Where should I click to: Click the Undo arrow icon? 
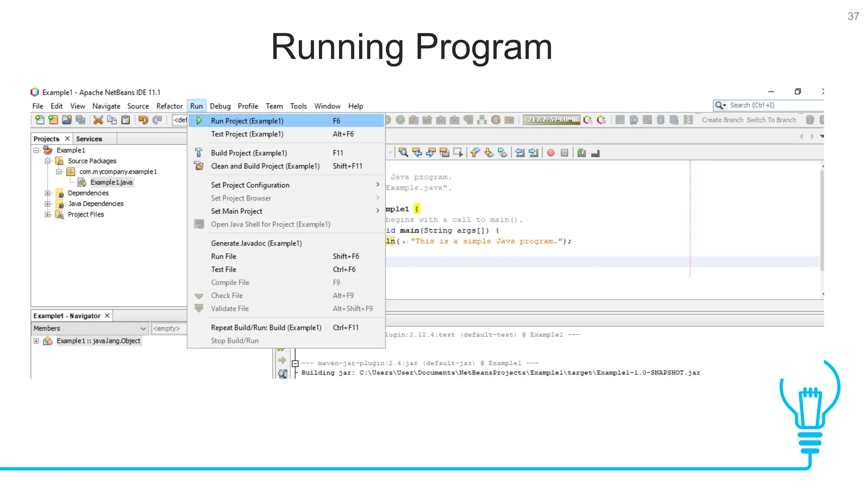click(x=143, y=120)
